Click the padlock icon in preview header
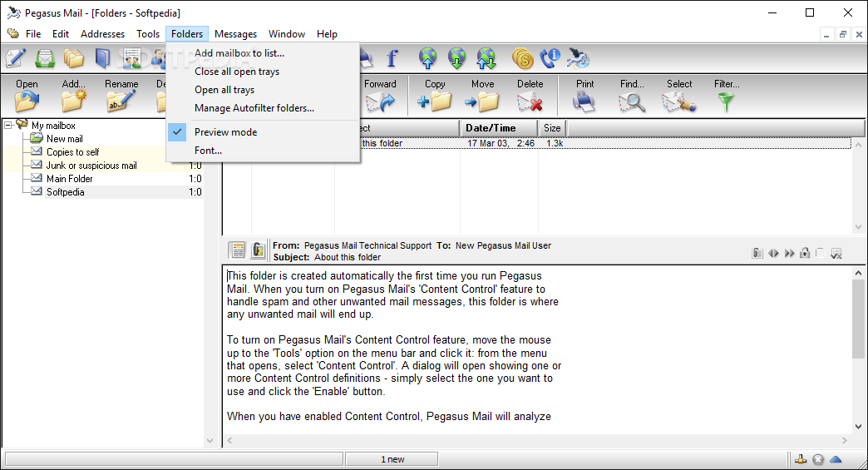The image size is (868, 470). click(x=805, y=253)
